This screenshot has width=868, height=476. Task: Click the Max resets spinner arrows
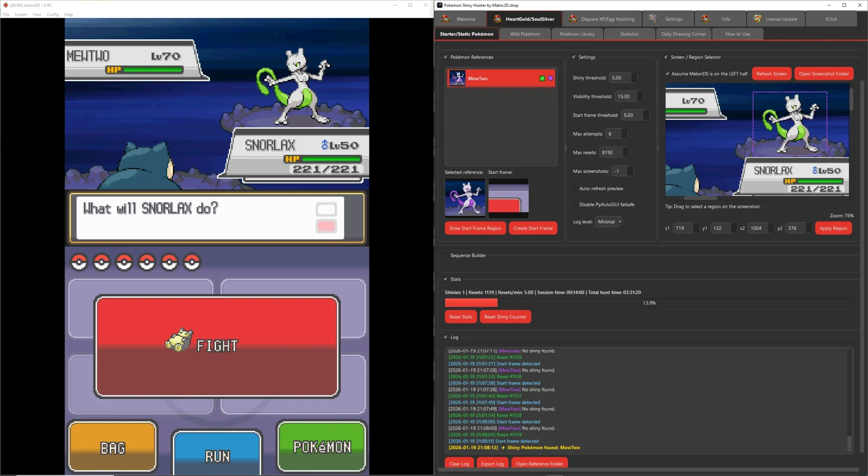pos(626,152)
